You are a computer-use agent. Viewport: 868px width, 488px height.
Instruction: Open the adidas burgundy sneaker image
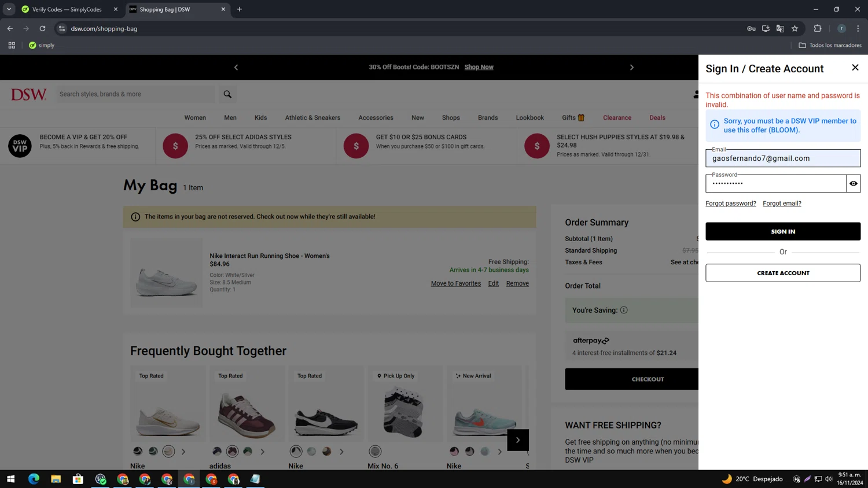click(x=247, y=404)
